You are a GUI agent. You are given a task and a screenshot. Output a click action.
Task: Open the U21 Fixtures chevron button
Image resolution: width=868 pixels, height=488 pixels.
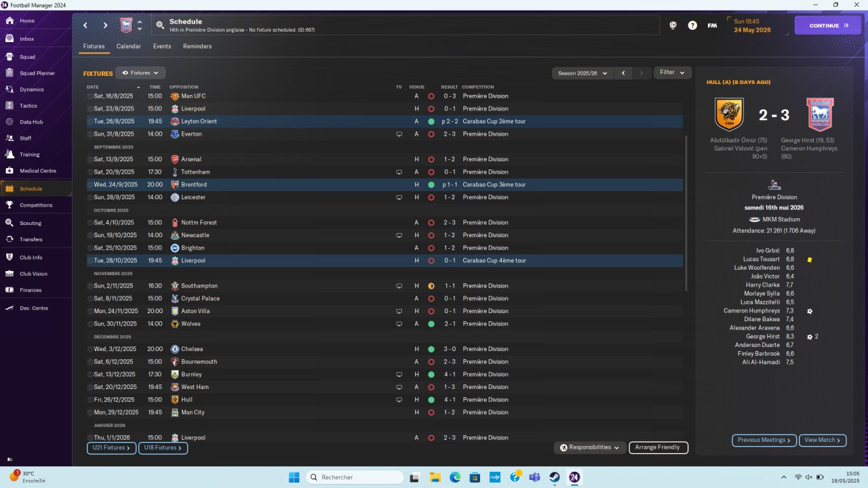pos(111,448)
